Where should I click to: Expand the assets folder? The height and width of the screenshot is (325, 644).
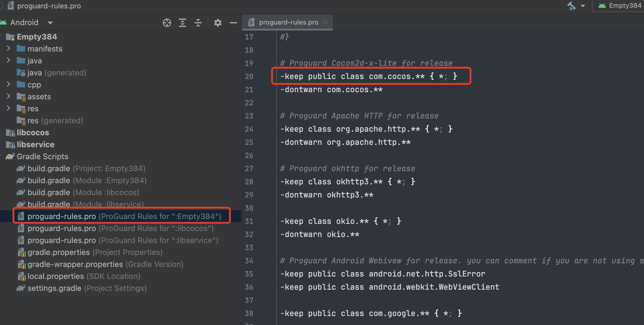(x=8, y=96)
